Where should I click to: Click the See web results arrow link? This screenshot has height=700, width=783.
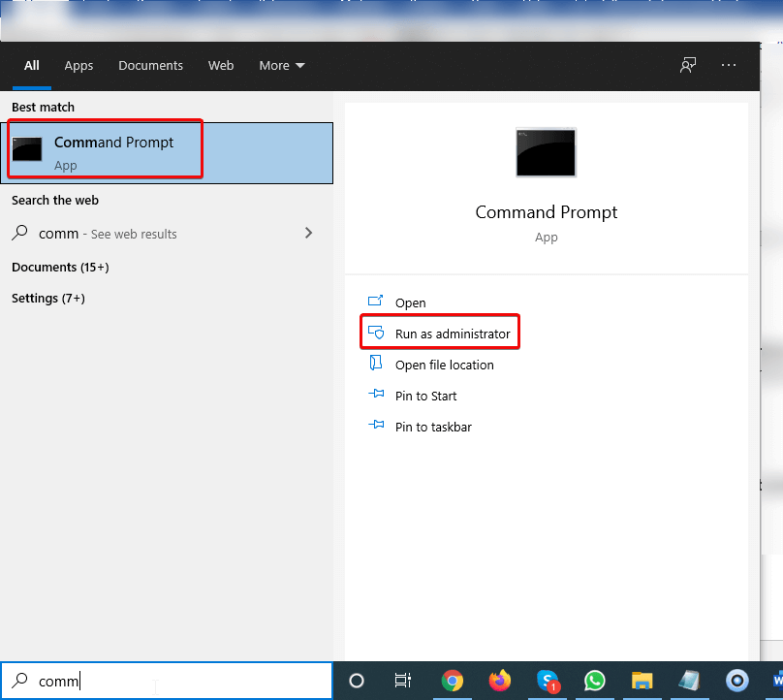click(x=308, y=233)
